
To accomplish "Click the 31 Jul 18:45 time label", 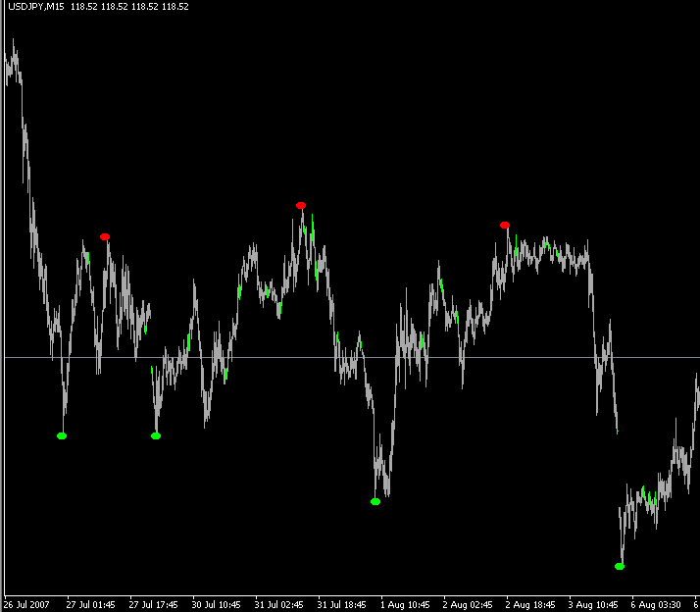I will [342, 605].
